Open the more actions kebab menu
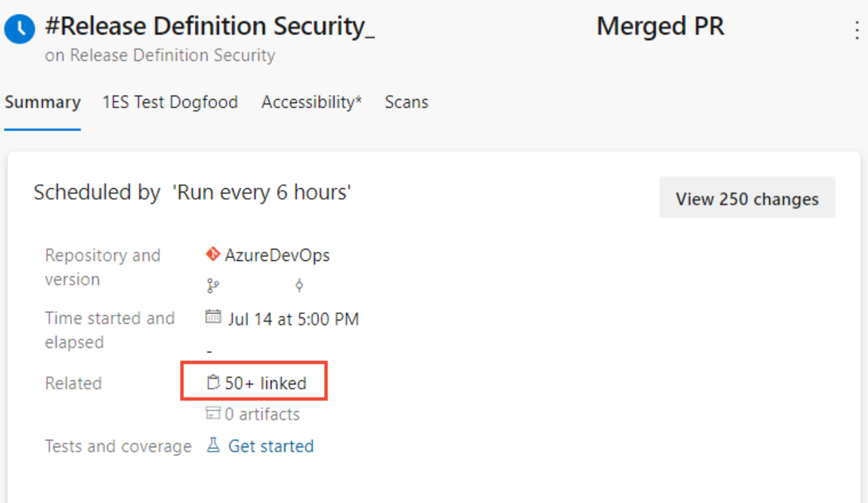This screenshot has width=868, height=503. tap(856, 30)
